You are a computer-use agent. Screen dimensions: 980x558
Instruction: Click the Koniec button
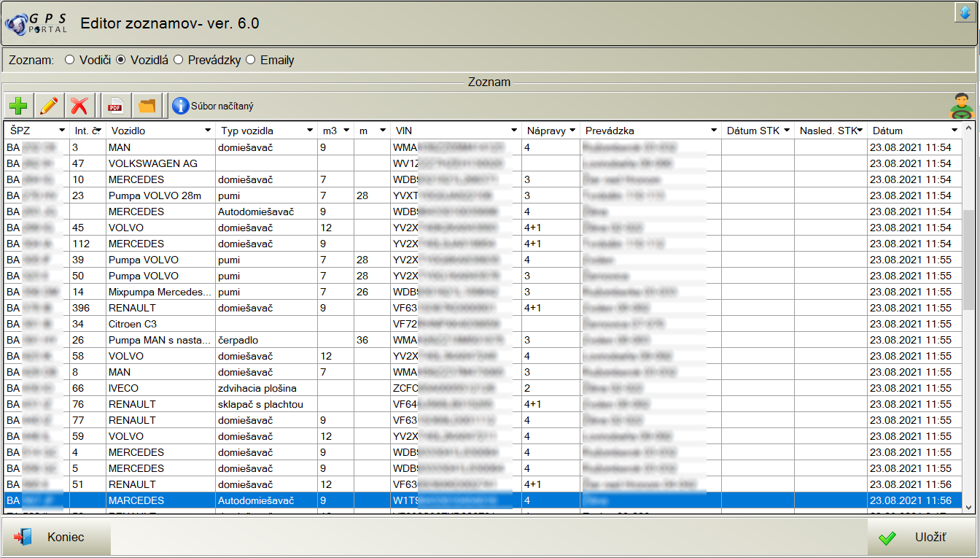click(x=56, y=538)
